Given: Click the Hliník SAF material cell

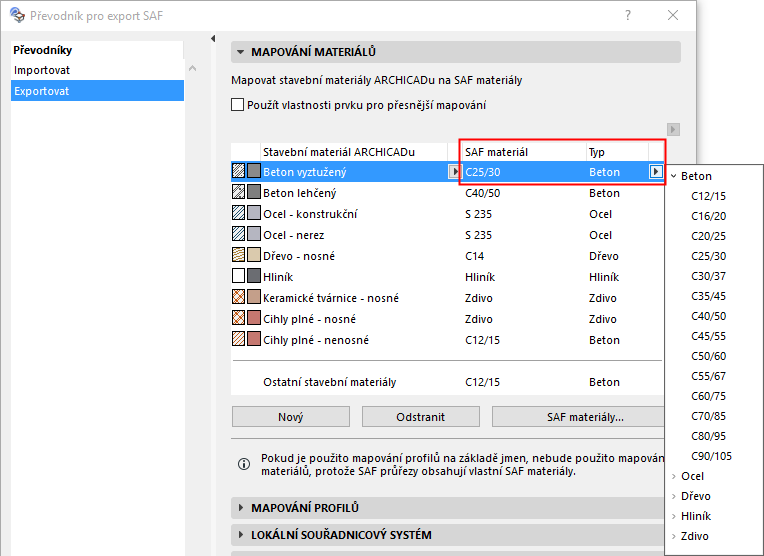Looking at the screenshot, I should (480, 277).
